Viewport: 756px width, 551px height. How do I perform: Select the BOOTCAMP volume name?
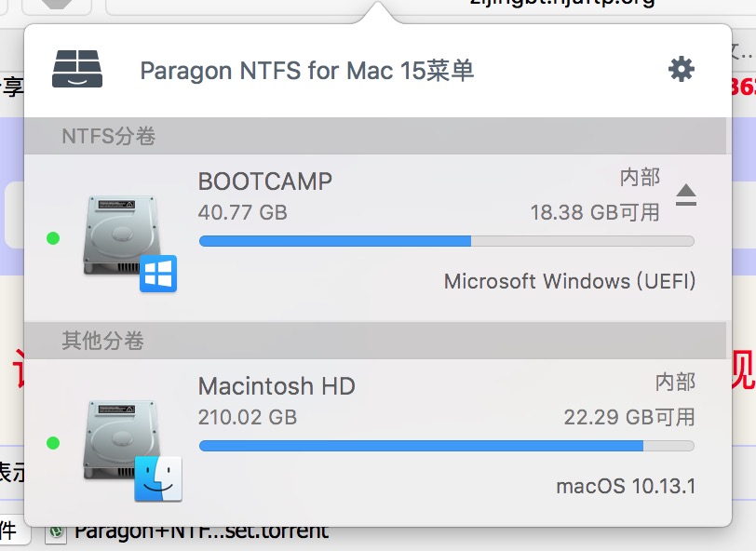[265, 181]
